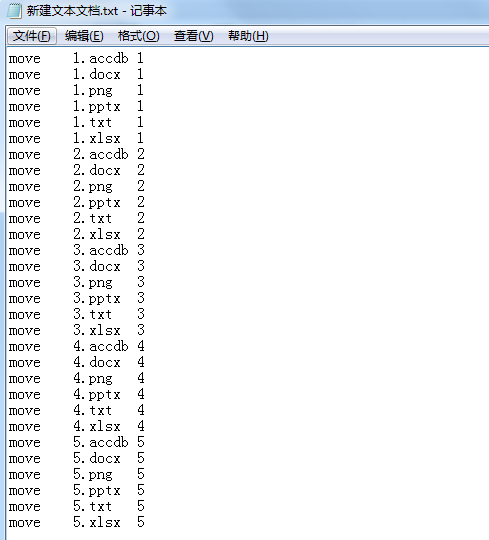The height and width of the screenshot is (540, 489).
Task: Click trailing '2' after 2.docx
Action: 141,170
